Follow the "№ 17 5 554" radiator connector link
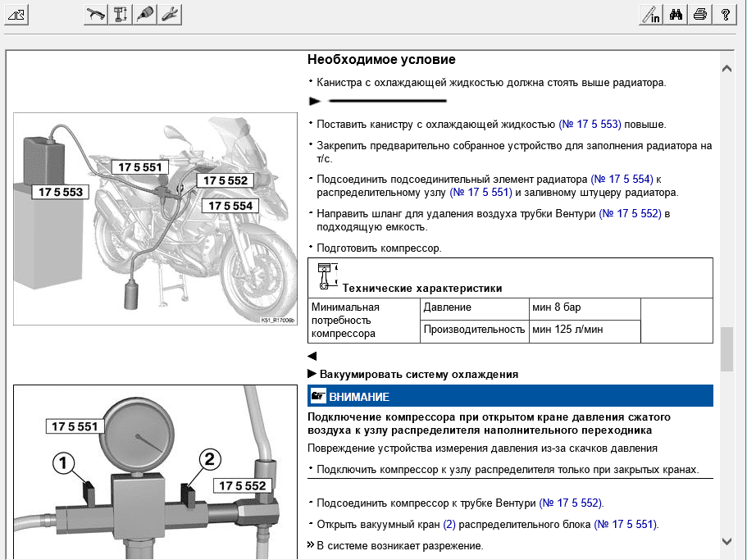Viewport: 747px width, 560px height. 622,179
